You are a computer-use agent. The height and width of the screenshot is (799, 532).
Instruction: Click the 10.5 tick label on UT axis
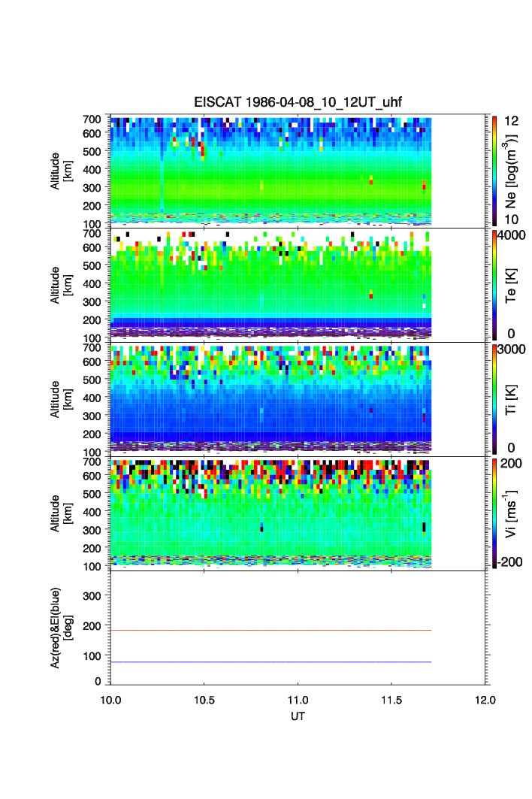[204, 700]
